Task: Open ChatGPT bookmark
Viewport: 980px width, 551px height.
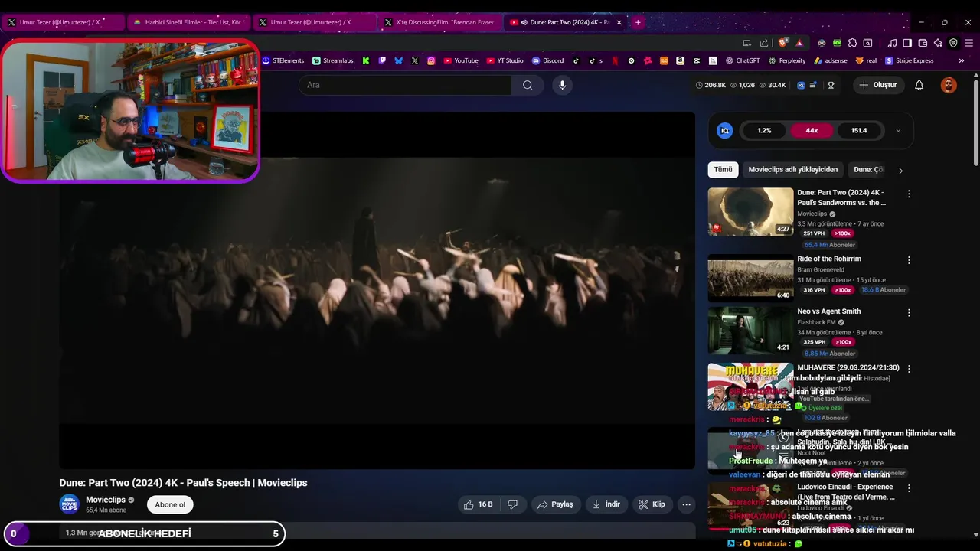Action: pos(743,60)
